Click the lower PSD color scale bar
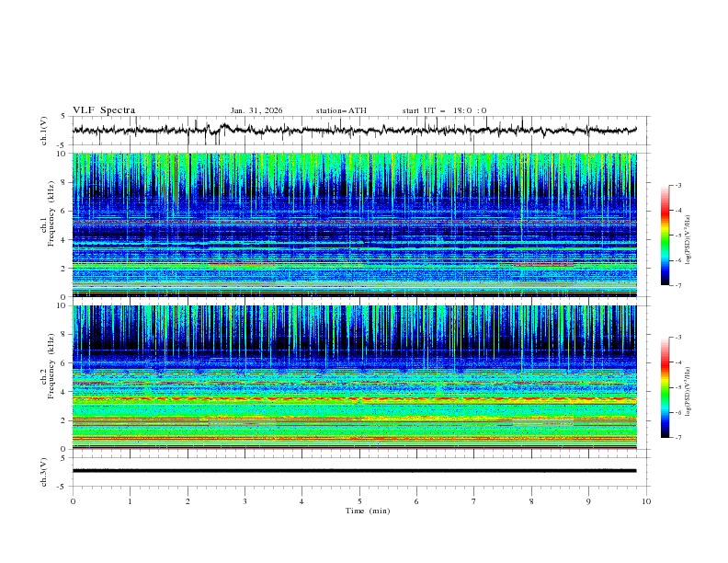 665,387
